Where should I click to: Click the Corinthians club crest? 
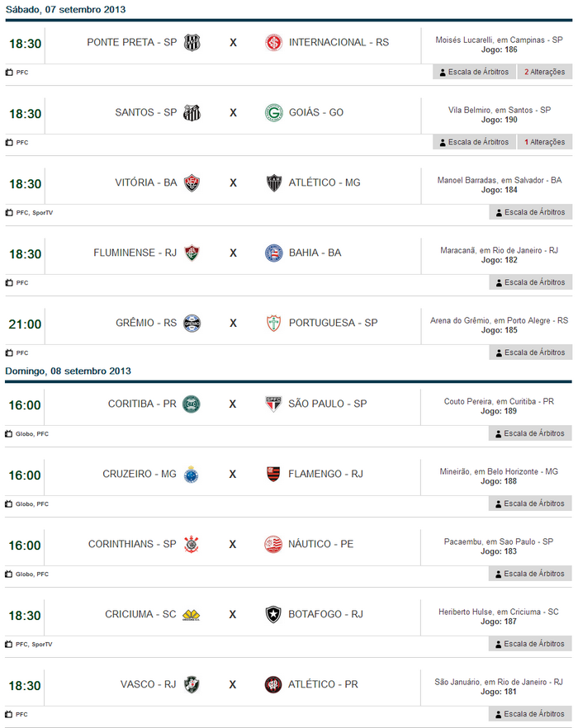click(x=192, y=544)
